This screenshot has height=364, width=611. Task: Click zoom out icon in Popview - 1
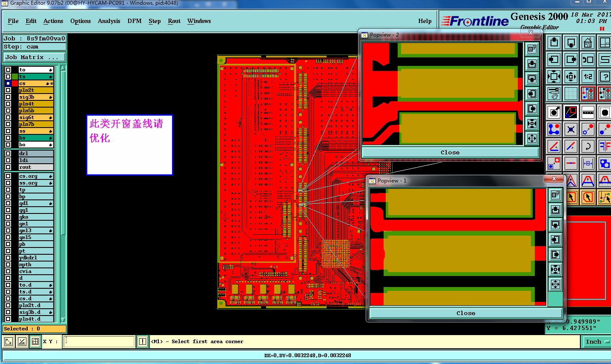(x=555, y=284)
